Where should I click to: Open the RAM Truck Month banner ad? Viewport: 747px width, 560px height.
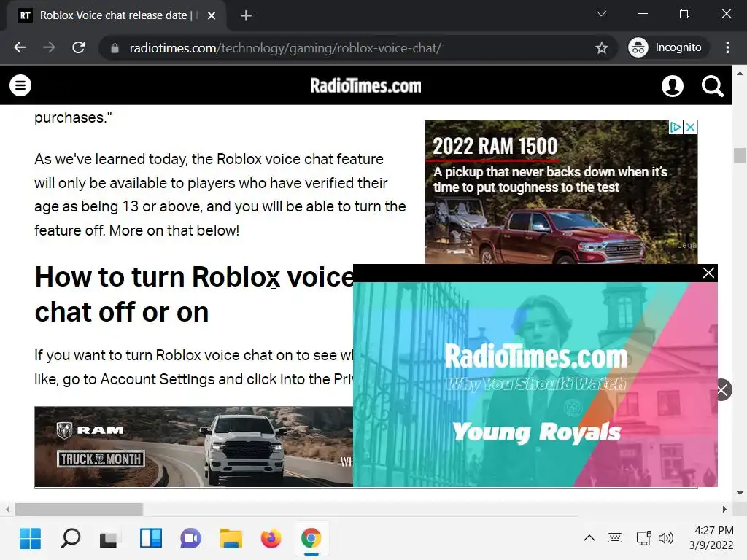193,447
